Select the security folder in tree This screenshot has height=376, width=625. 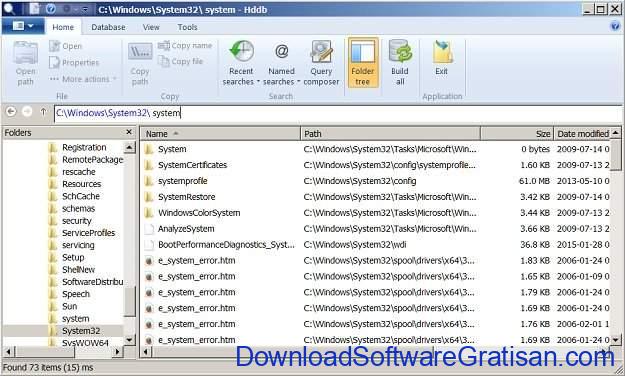point(70,221)
